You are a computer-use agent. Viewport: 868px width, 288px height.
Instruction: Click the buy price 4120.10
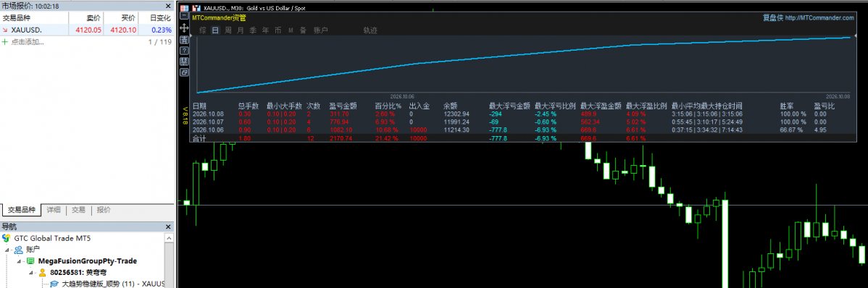123,30
